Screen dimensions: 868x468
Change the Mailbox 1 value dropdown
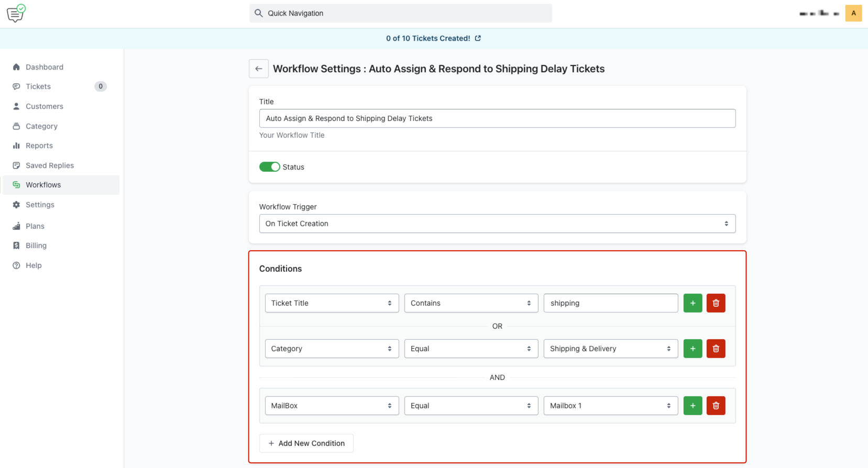pos(610,406)
